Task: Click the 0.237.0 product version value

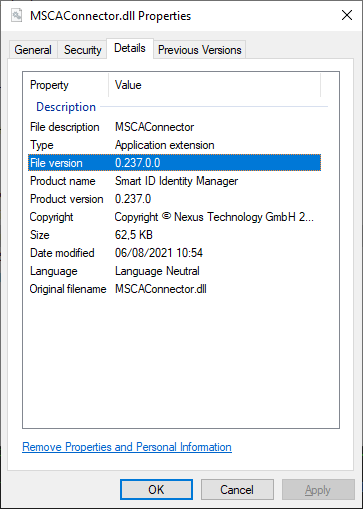Action: click(133, 199)
